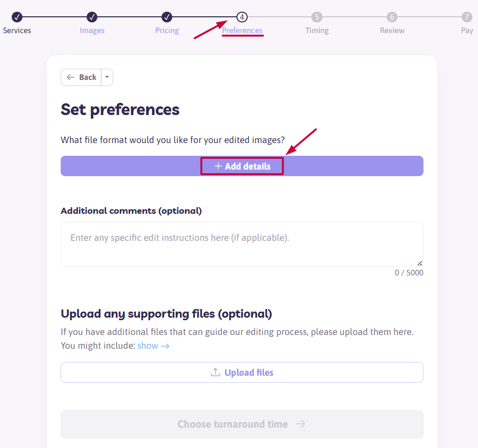The height and width of the screenshot is (448, 478).
Task: Click Choose turnaround time button
Action: [x=242, y=424]
